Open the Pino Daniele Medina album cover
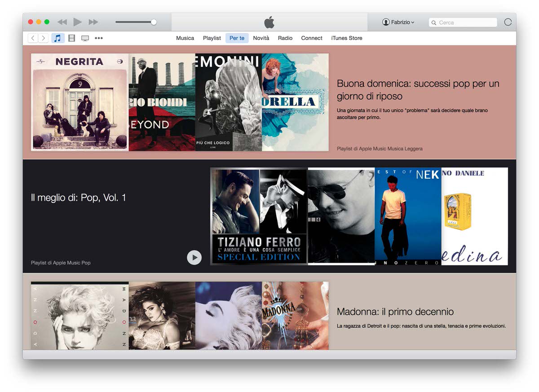The height and width of the screenshot is (392, 539). coord(475,216)
